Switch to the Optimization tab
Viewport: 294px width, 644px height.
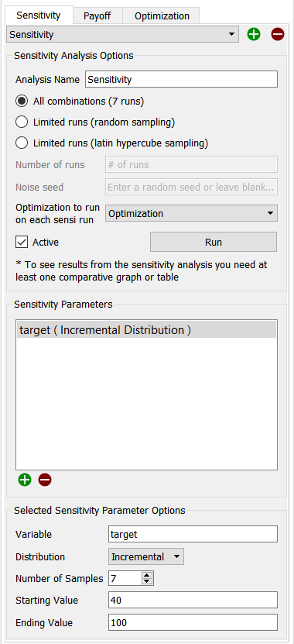(x=162, y=16)
